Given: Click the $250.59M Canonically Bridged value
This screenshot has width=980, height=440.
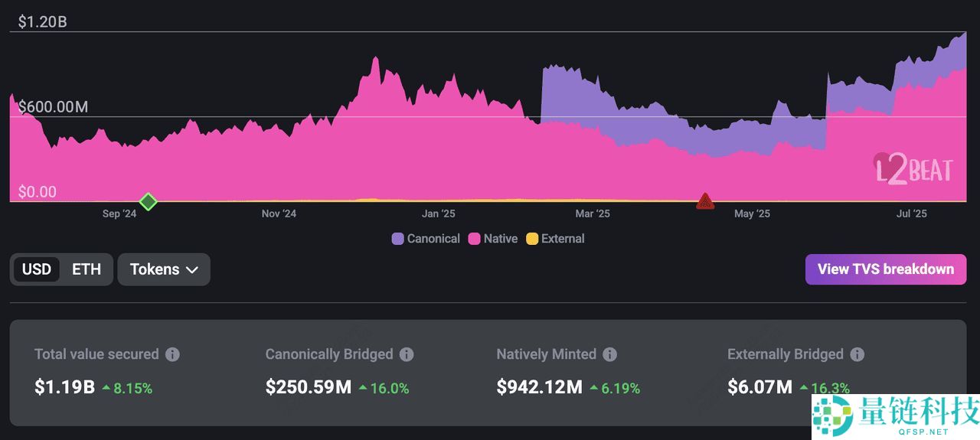Looking at the screenshot, I should coord(309,387).
